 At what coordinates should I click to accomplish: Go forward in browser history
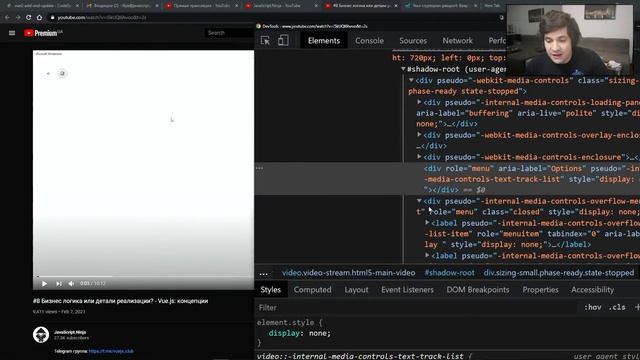coord(18,18)
